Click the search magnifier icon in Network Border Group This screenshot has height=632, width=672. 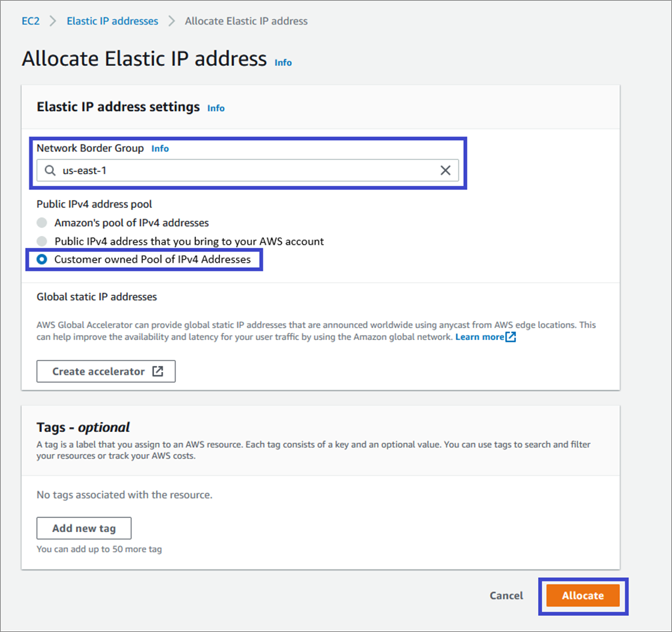(50, 171)
